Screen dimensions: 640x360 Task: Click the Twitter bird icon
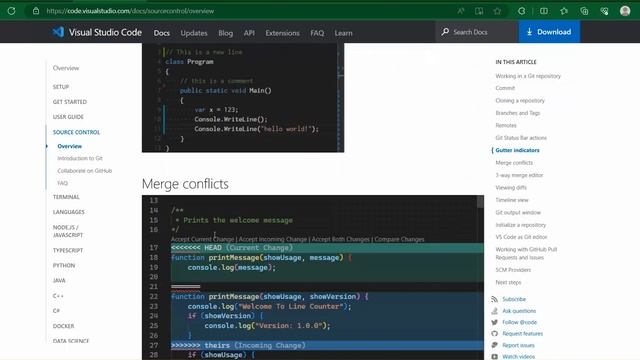(495, 322)
